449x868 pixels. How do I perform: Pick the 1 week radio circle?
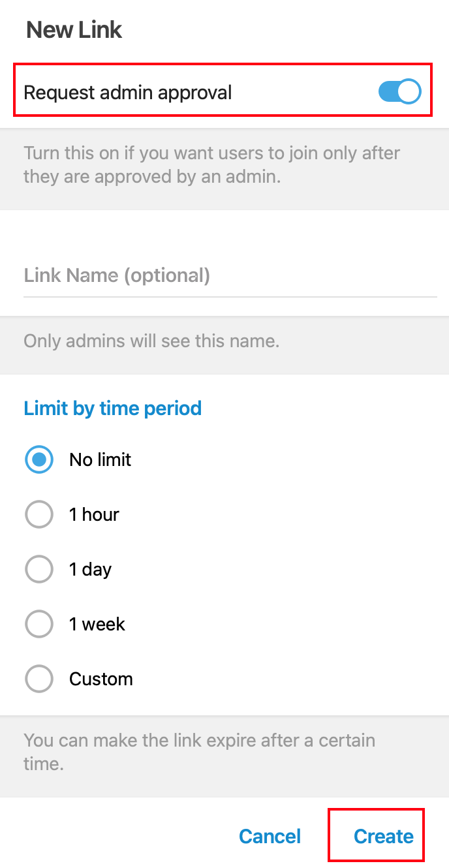tap(39, 625)
